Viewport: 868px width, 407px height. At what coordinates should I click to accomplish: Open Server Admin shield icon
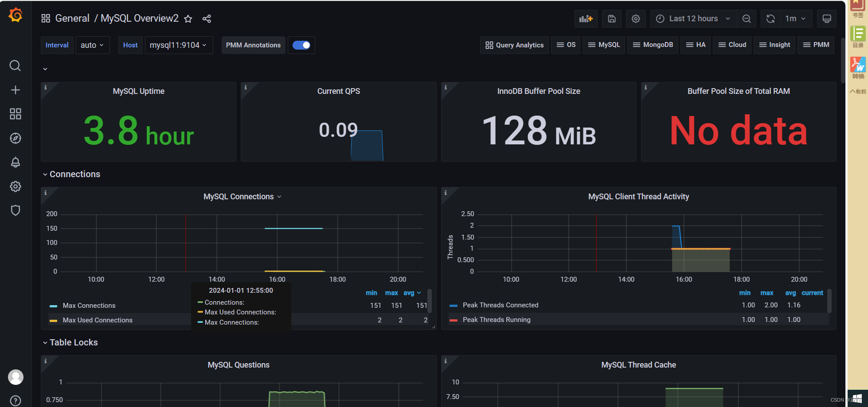tap(16, 210)
